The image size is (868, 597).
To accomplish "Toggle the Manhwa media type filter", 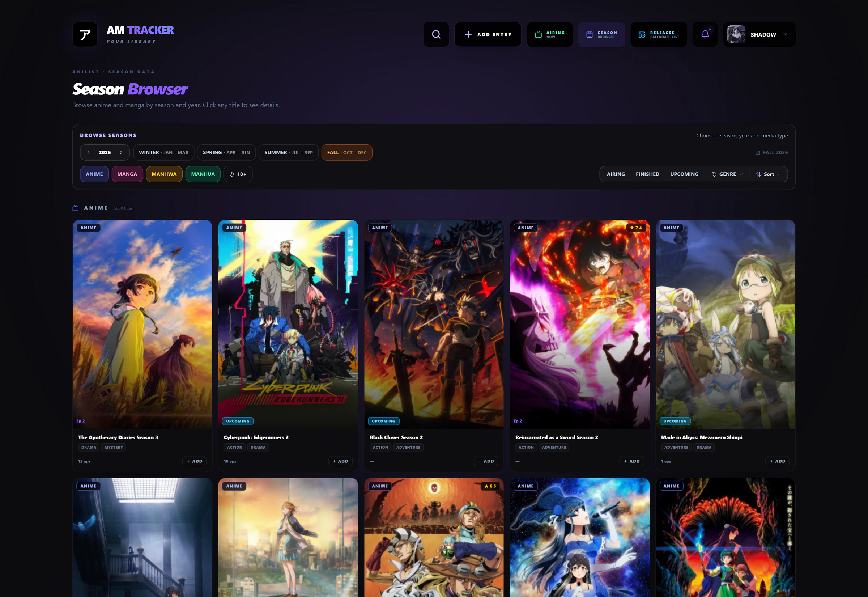I will click(x=164, y=174).
